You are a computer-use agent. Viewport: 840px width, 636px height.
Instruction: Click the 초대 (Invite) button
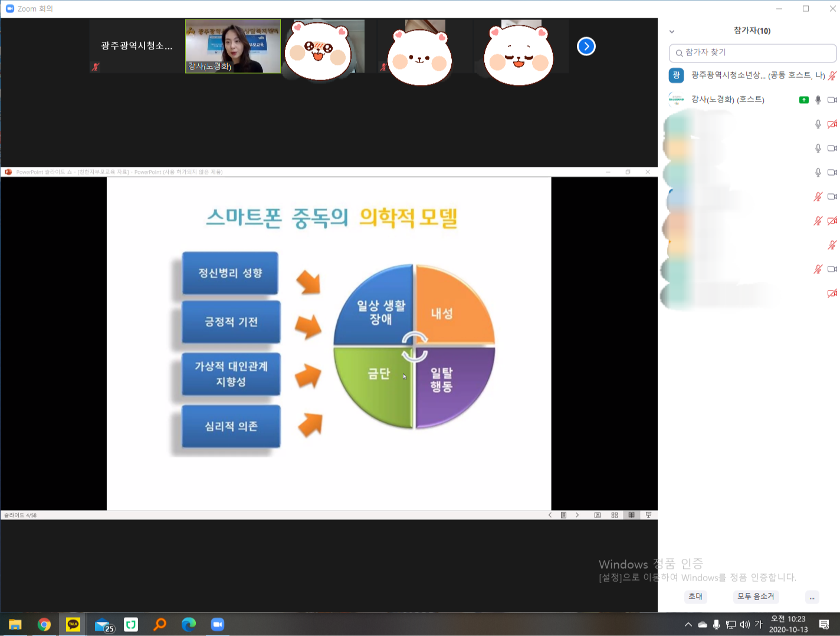pyautogui.click(x=695, y=597)
